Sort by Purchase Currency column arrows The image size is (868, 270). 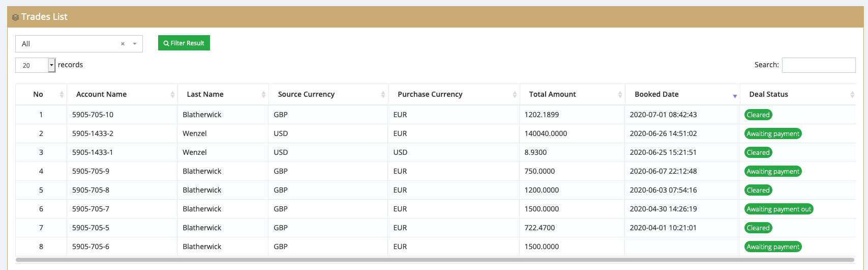(515, 94)
